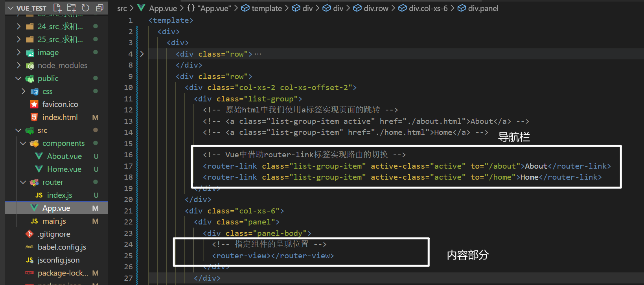
Task: Open babel.config.js file
Action: click(62, 247)
